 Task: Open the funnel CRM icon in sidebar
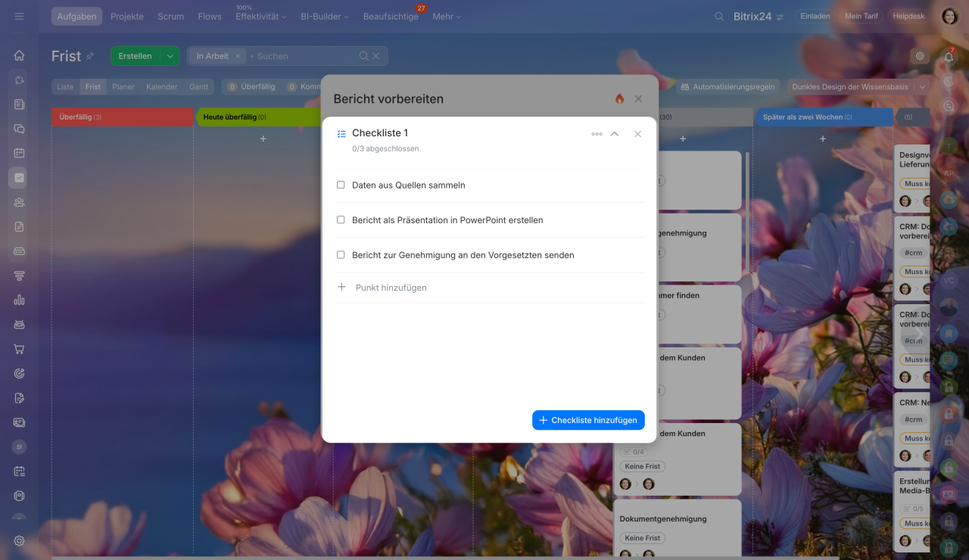(x=19, y=275)
